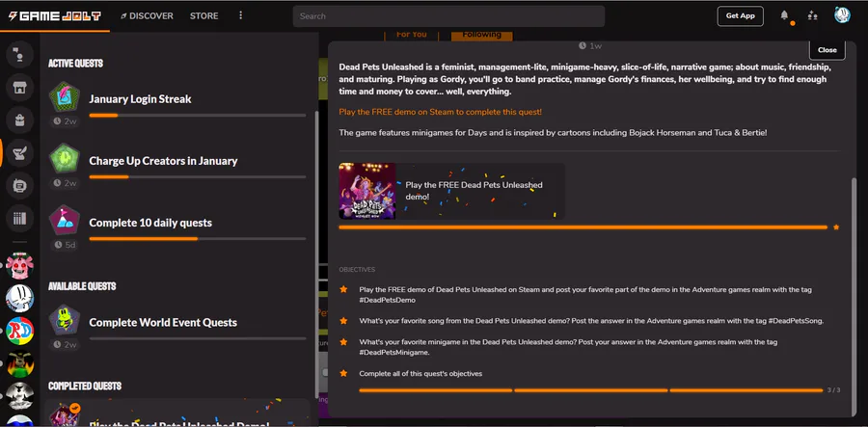Click the January Login Streak progress bar
Viewport: 868px width, 427px height.
point(198,115)
